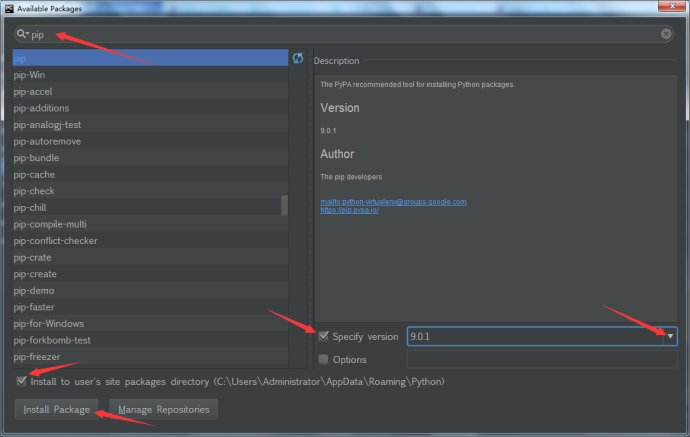
Task: Select pip-autoremove package
Action: 150,141
